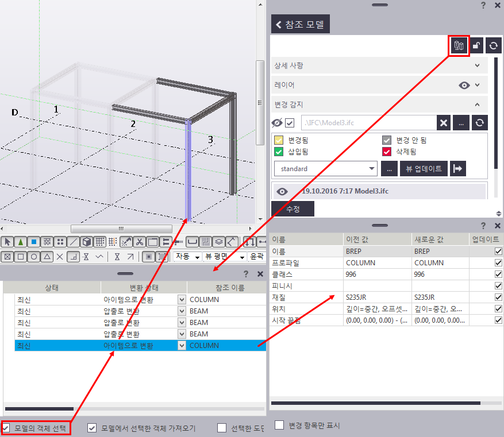Open conversion dropdown on top COLUMN row
This screenshot has width=504, height=437.
[182, 300]
